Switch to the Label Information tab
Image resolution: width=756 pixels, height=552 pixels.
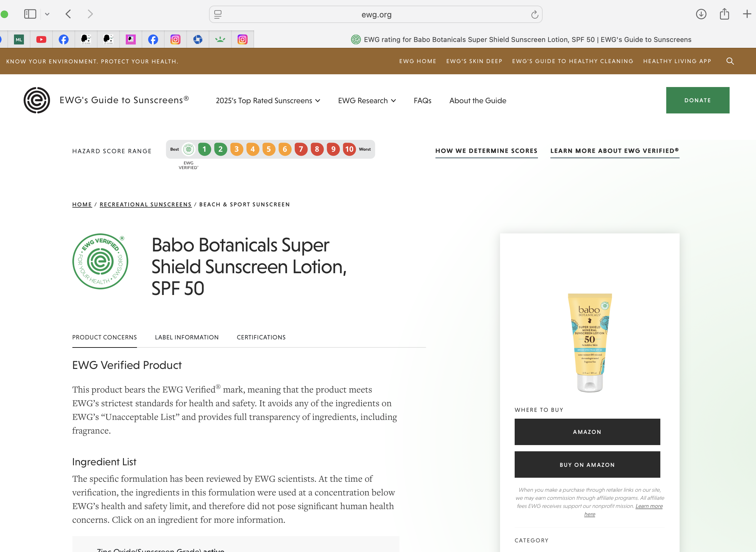[x=187, y=338]
